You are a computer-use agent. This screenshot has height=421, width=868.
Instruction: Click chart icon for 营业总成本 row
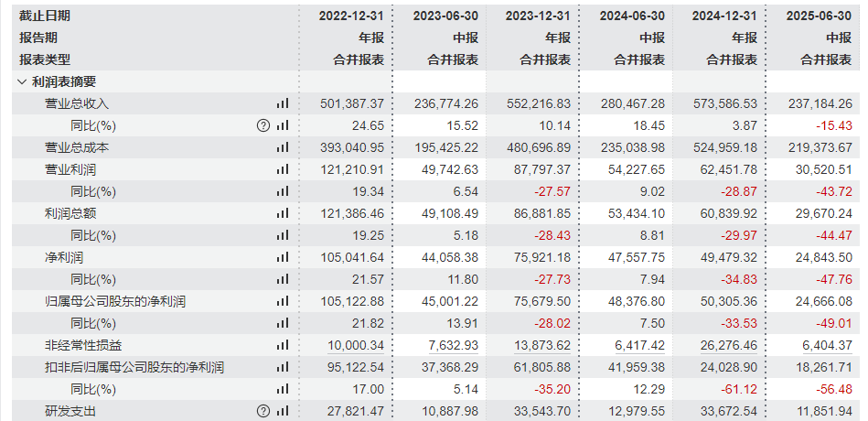coord(282,147)
